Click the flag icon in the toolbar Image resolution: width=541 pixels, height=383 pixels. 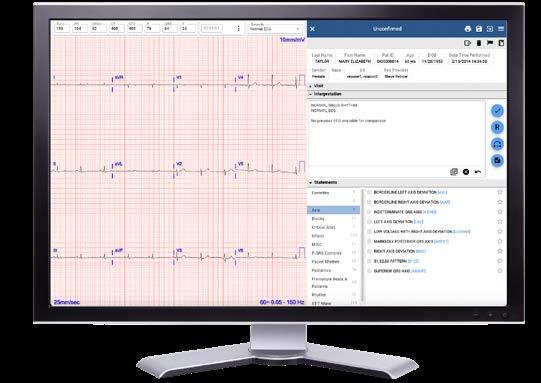pos(490,43)
